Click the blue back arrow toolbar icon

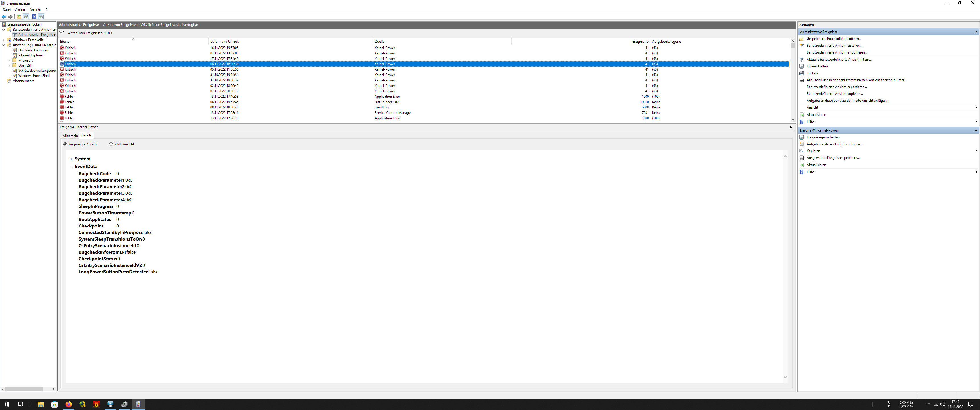(x=4, y=17)
